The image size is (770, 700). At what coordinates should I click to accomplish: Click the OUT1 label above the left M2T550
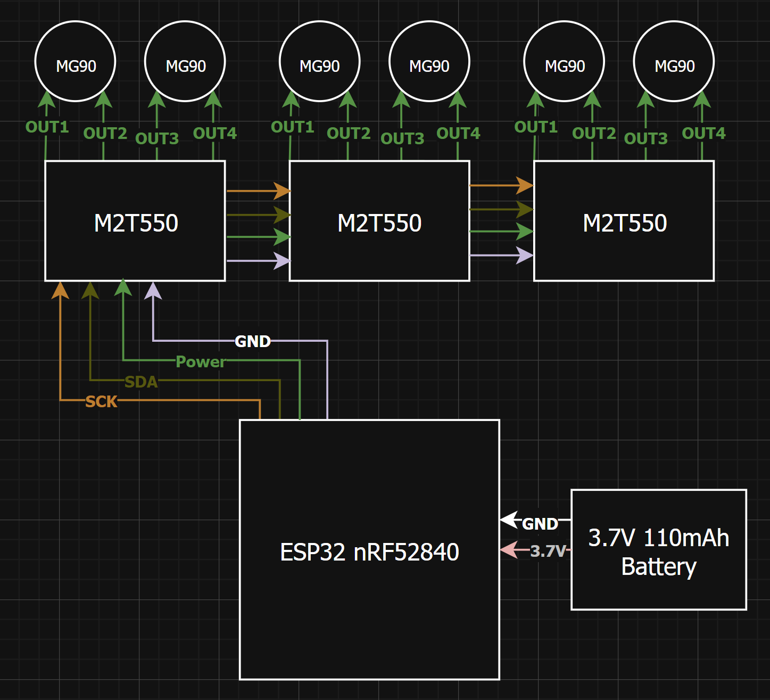coord(47,127)
